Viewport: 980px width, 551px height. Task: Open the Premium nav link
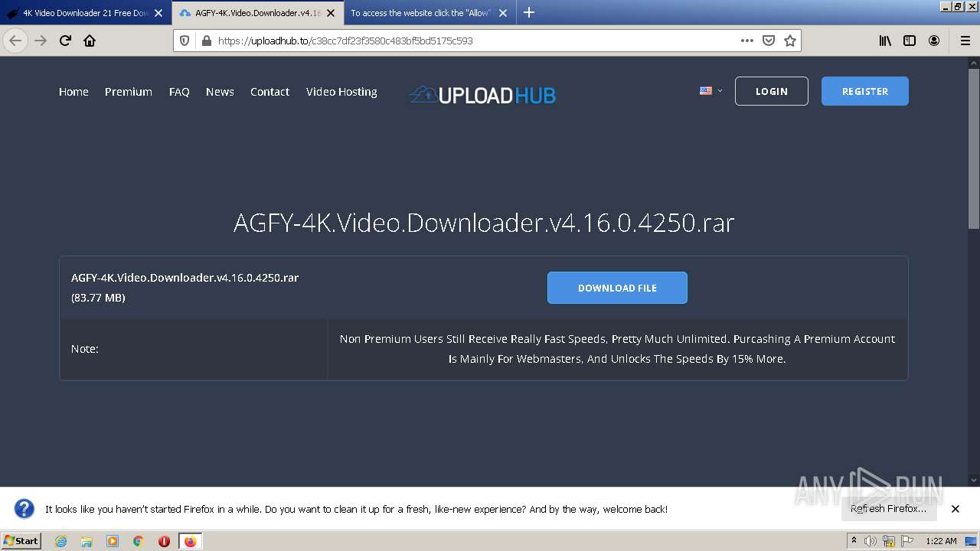click(129, 91)
